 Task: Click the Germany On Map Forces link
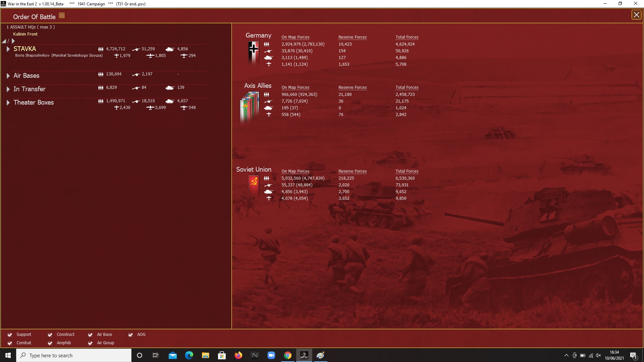pos(295,37)
